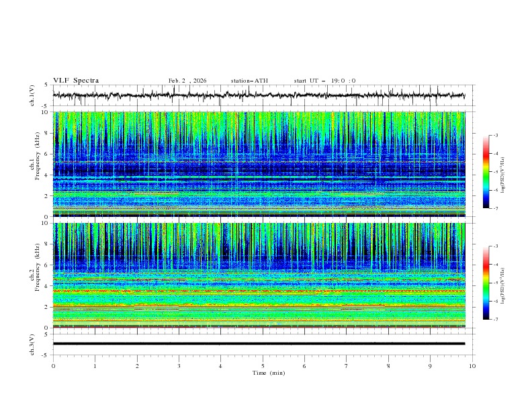This screenshot has width=532, height=411.
Task: Click tick label "2" on the Time (min) axis
Action: tap(137, 366)
